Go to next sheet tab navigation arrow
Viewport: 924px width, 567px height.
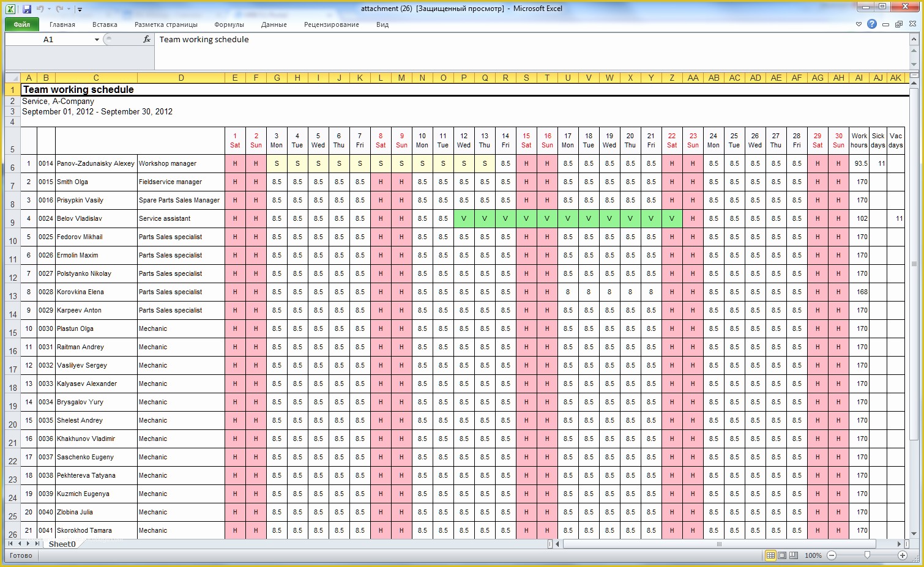click(28, 543)
